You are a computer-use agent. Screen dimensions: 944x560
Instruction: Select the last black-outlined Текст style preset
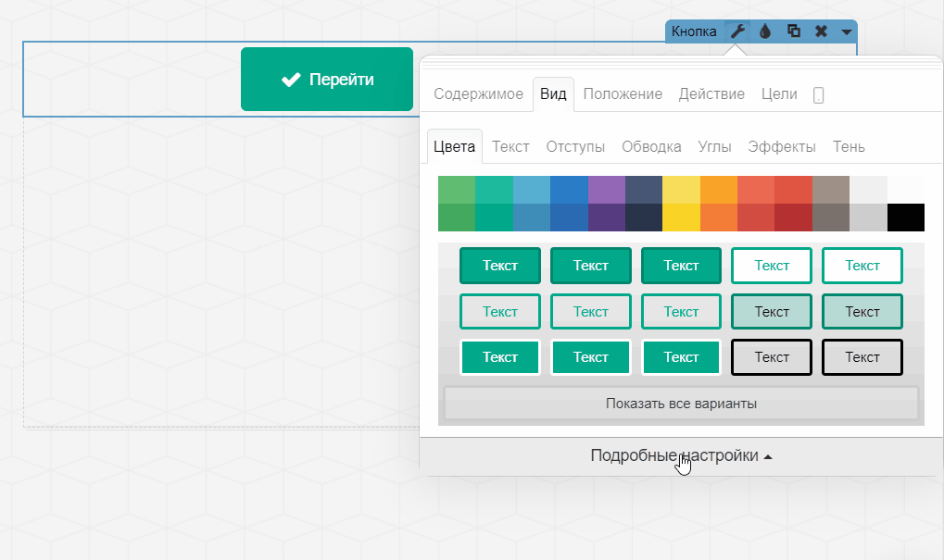tap(862, 357)
